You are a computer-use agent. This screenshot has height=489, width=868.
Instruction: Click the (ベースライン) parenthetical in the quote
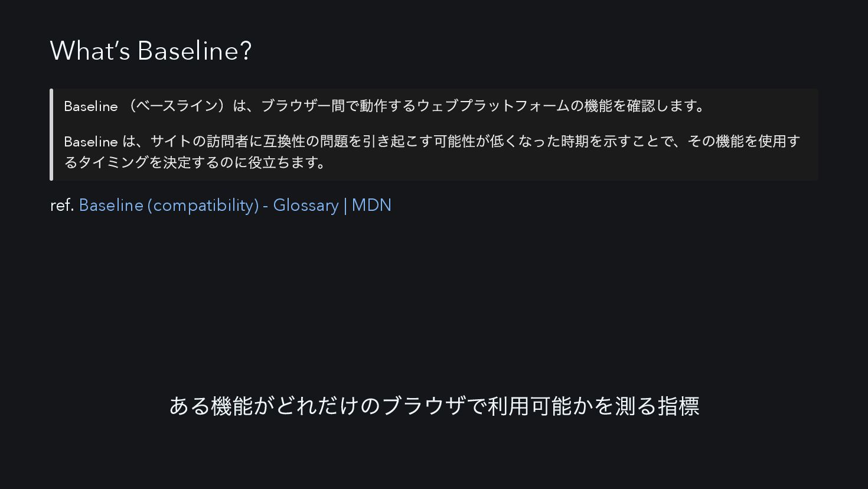pos(175,106)
